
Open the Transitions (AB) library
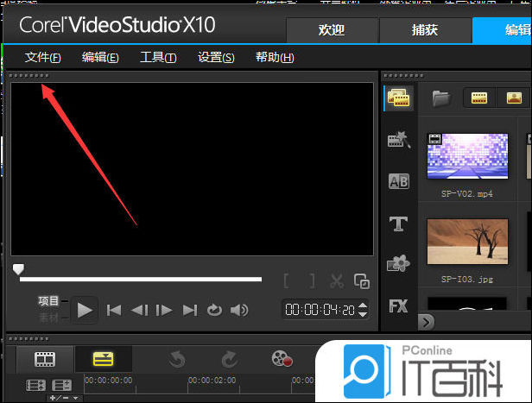pyautogui.click(x=399, y=182)
